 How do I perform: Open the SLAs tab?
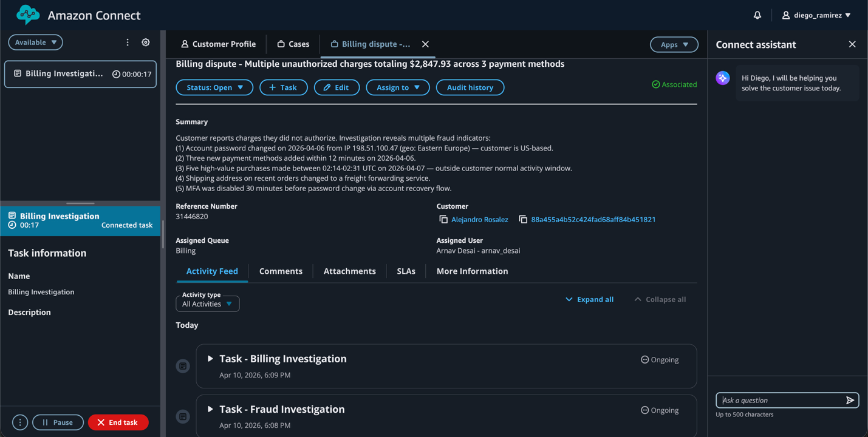pos(406,271)
